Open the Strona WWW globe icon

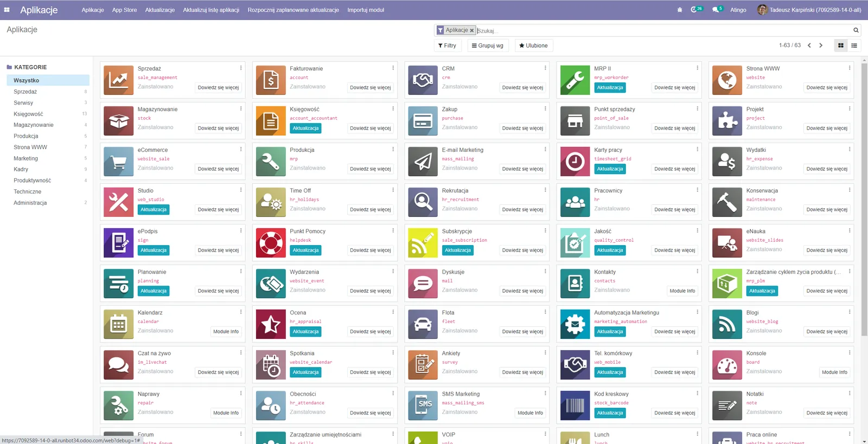click(727, 80)
